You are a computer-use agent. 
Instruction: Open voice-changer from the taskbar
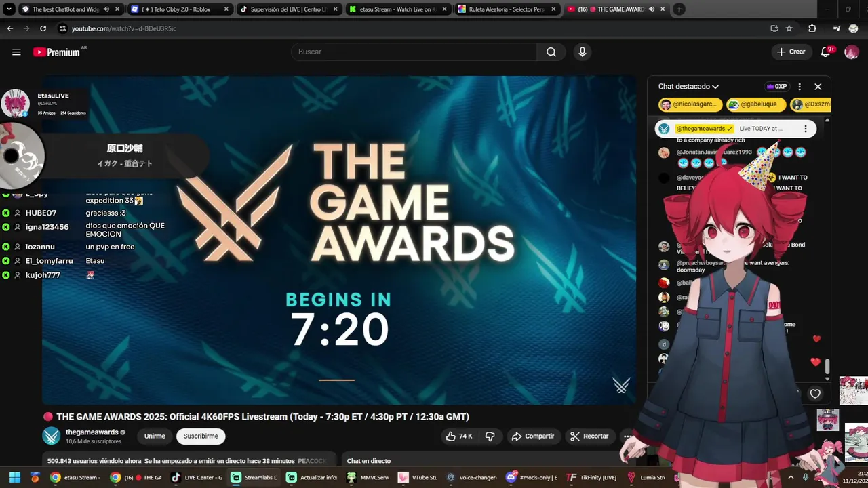click(x=473, y=477)
